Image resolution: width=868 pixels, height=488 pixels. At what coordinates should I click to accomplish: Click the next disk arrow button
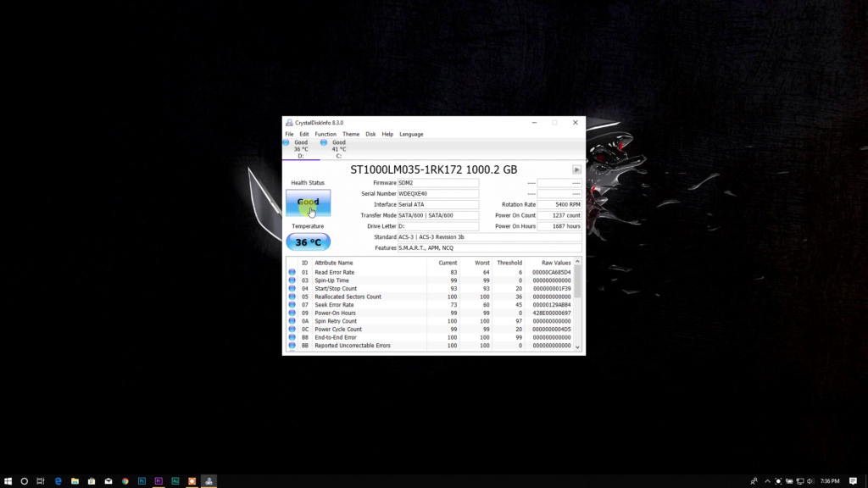pos(576,169)
